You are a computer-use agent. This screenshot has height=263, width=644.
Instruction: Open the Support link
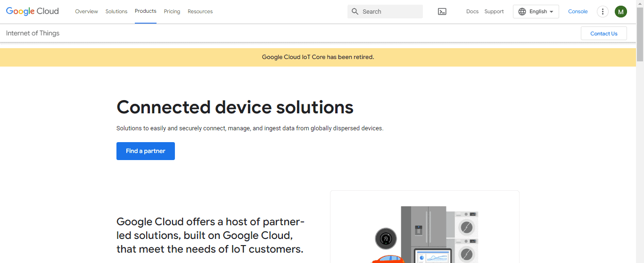point(494,11)
